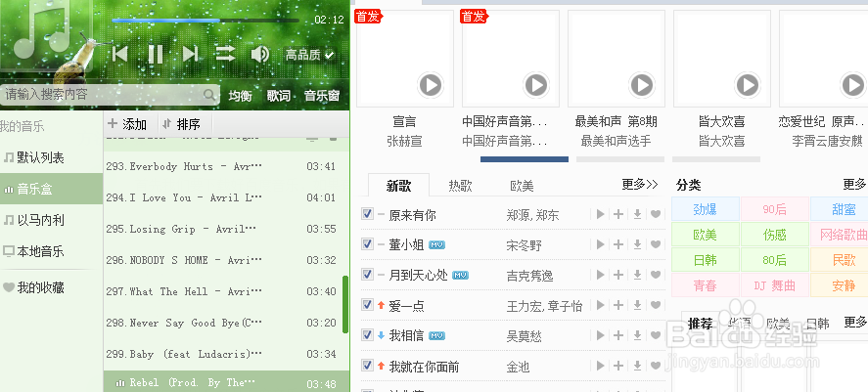
Task: Open the MV badge for 我相信
Action: pyautogui.click(x=436, y=335)
